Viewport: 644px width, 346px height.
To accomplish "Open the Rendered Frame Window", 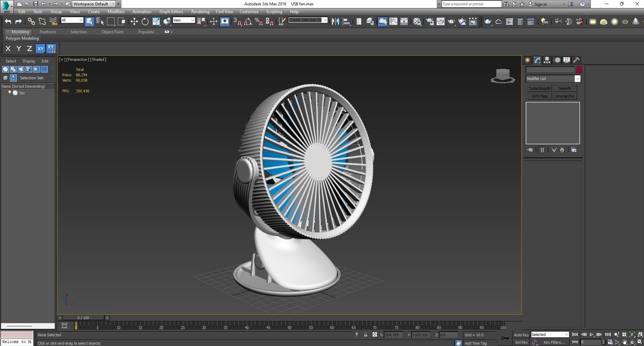I will pos(441,21).
